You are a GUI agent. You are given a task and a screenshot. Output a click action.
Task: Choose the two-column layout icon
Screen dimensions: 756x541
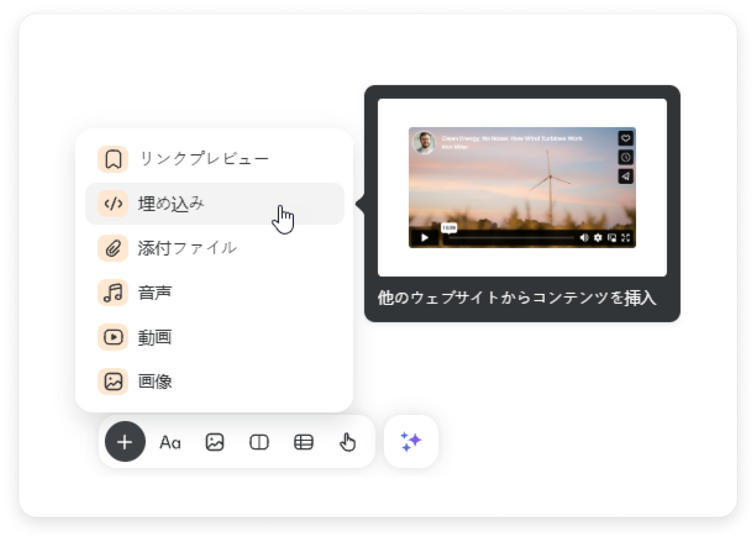[259, 442]
